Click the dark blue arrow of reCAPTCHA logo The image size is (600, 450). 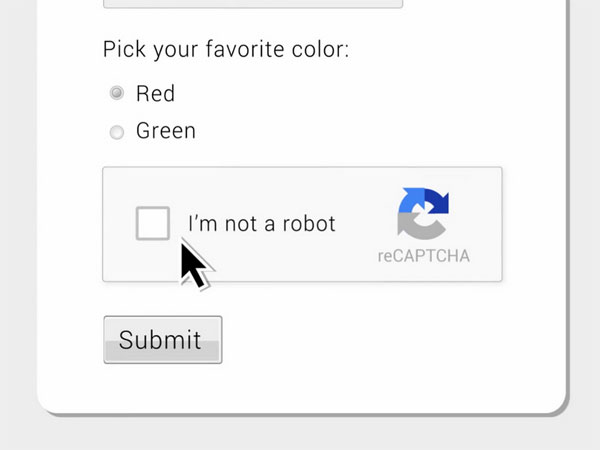point(437,201)
